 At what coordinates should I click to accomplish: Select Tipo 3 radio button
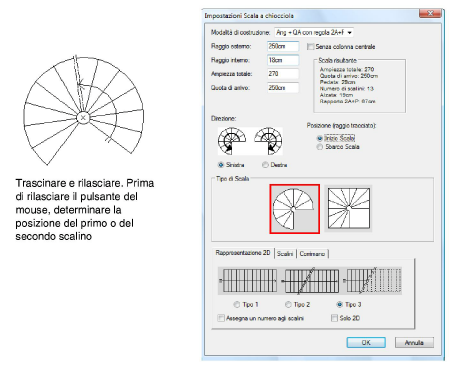[x=339, y=304]
